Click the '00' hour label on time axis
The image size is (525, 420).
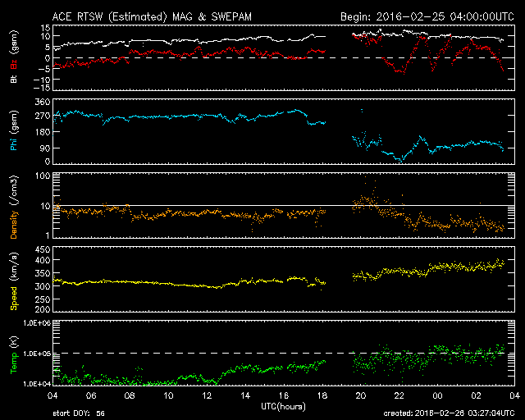(x=437, y=396)
